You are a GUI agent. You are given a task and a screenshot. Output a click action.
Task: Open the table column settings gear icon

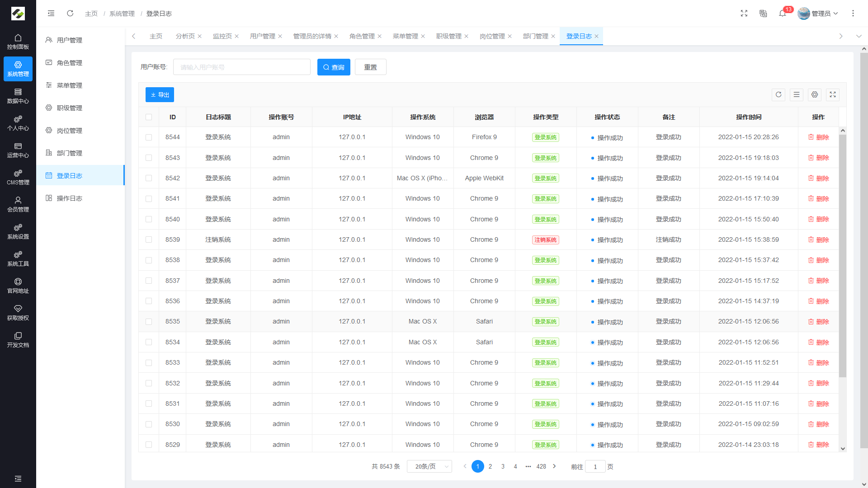pos(815,95)
